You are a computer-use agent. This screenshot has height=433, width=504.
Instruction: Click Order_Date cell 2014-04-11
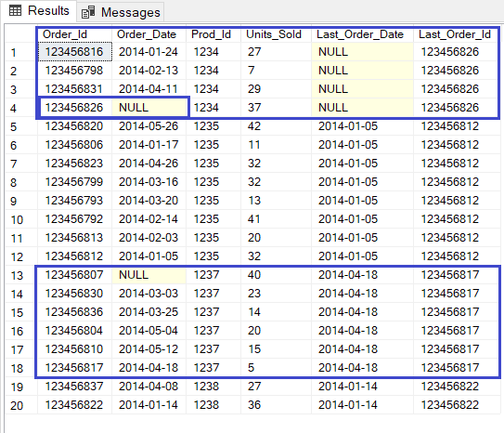coord(149,89)
